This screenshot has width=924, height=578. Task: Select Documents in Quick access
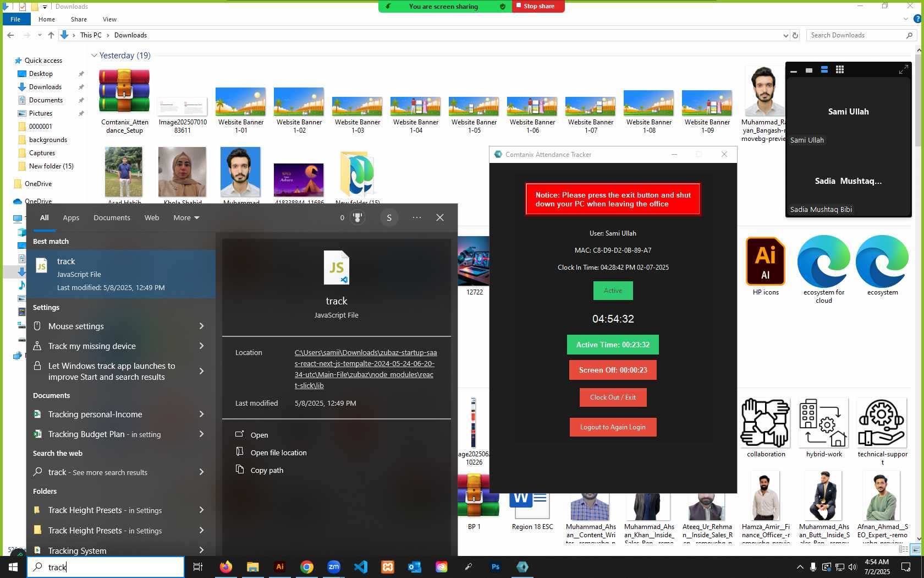tap(46, 100)
